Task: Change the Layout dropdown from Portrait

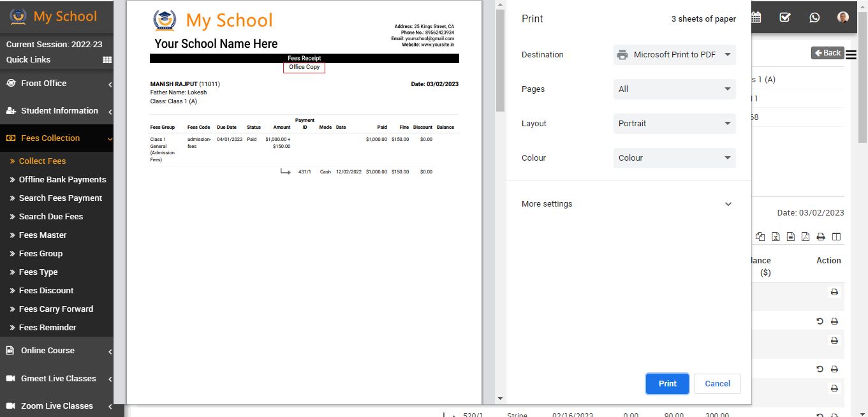Action: pyautogui.click(x=674, y=124)
